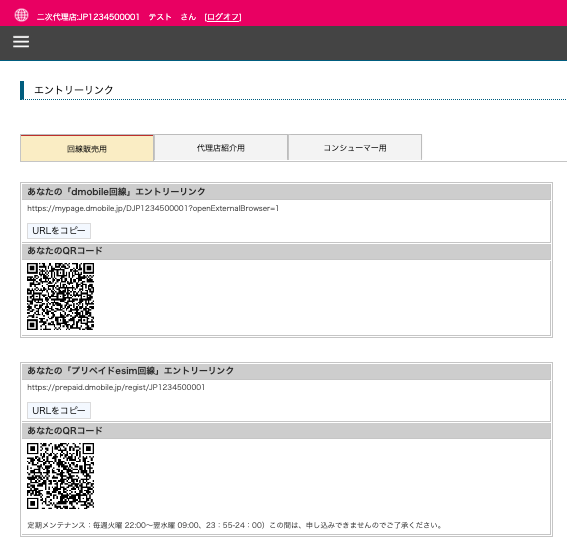Viewport: 567px width, 545px height.
Task: Click the プリペイドesim回線 QR code image
Action: (60, 476)
